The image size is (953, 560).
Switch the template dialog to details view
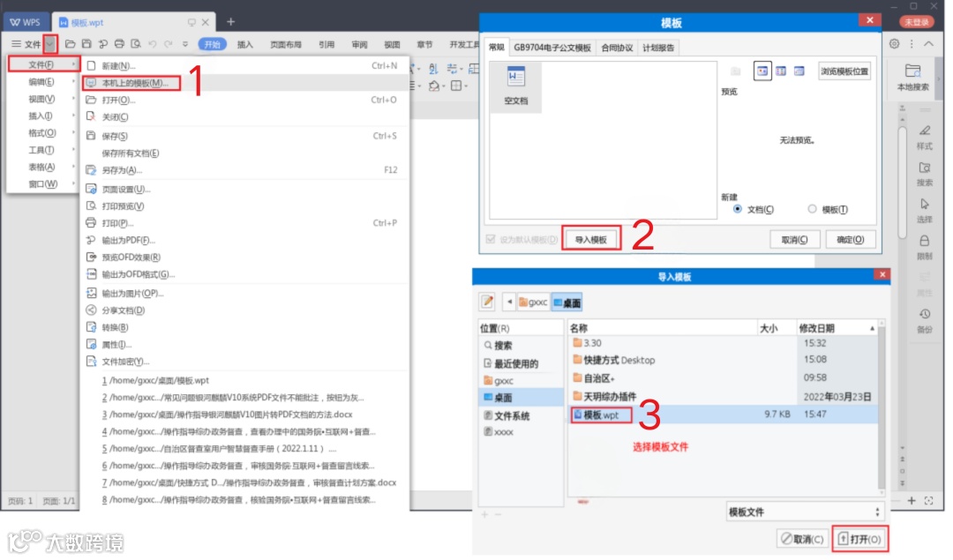[x=799, y=71]
